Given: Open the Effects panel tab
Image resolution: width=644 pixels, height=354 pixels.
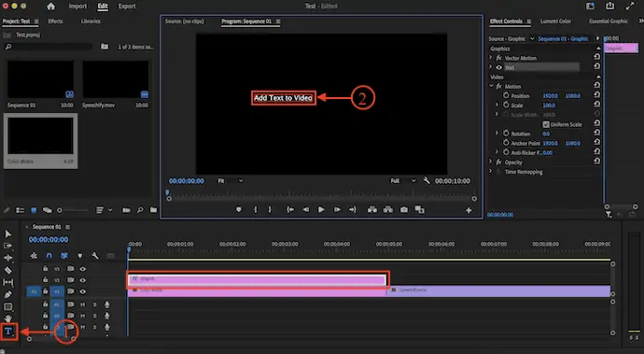Looking at the screenshot, I should tap(55, 21).
